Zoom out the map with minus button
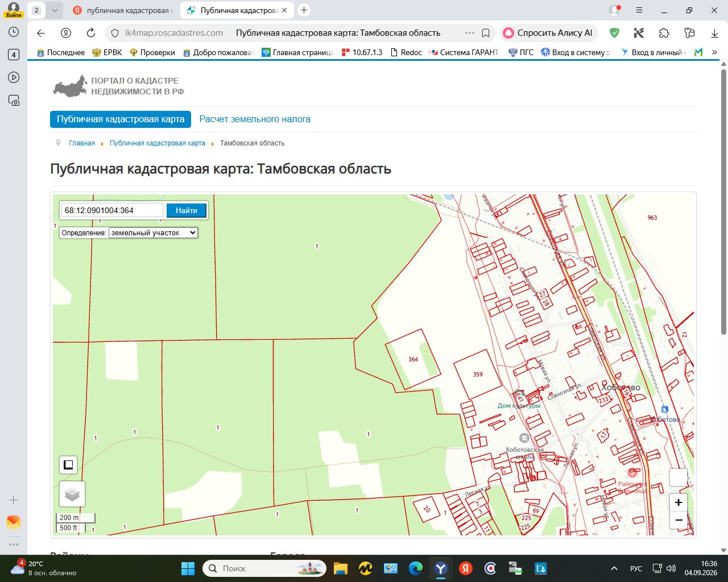This screenshot has height=582, width=728. coord(679,520)
